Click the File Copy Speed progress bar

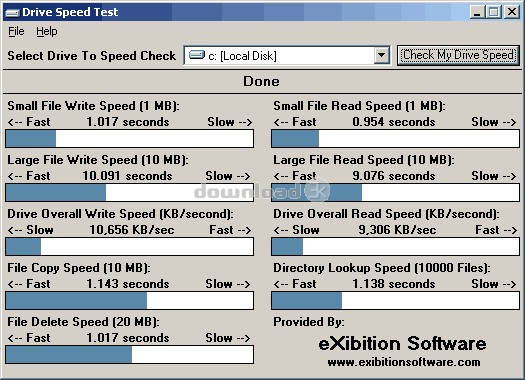pyautogui.click(x=130, y=300)
